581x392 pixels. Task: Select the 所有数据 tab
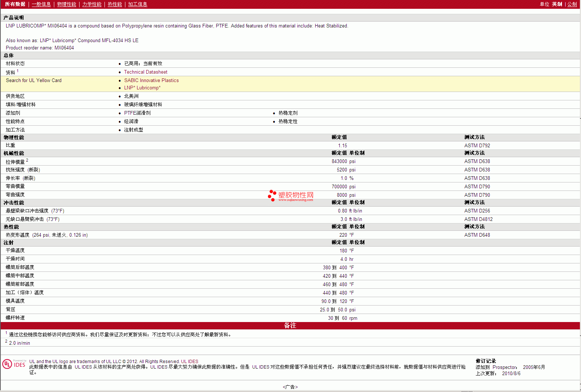[x=15, y=4]
